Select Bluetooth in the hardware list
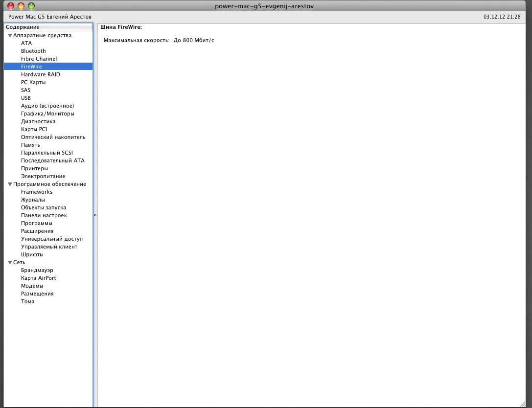Image resolution: width=532 pixels, height=408 pixels. tap(33, 51)
